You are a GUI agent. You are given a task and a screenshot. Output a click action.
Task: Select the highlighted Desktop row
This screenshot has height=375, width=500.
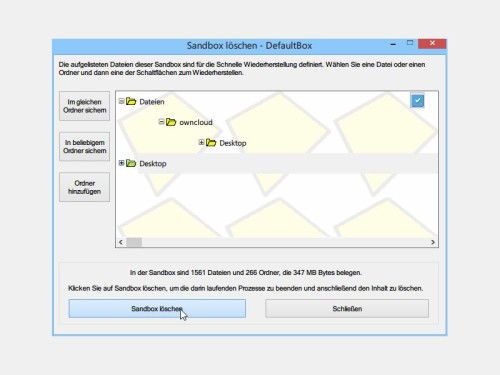pyautogui.click(x=277, y=163)
